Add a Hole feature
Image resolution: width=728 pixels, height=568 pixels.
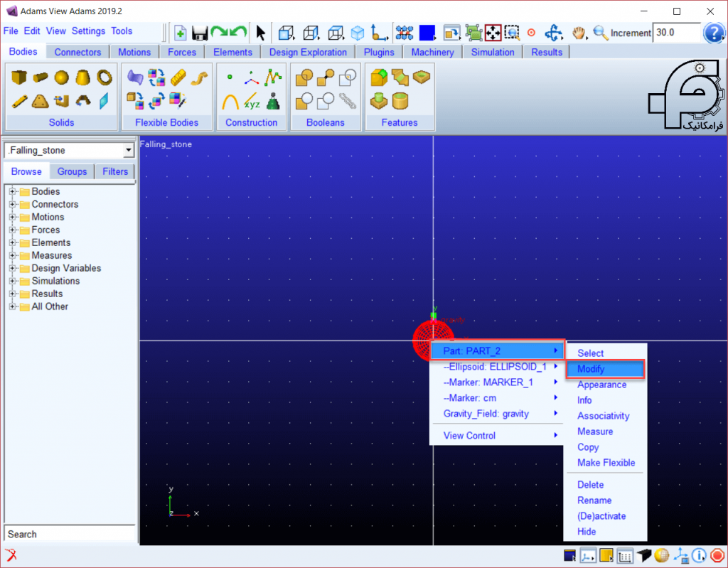[x=421, y=77]
